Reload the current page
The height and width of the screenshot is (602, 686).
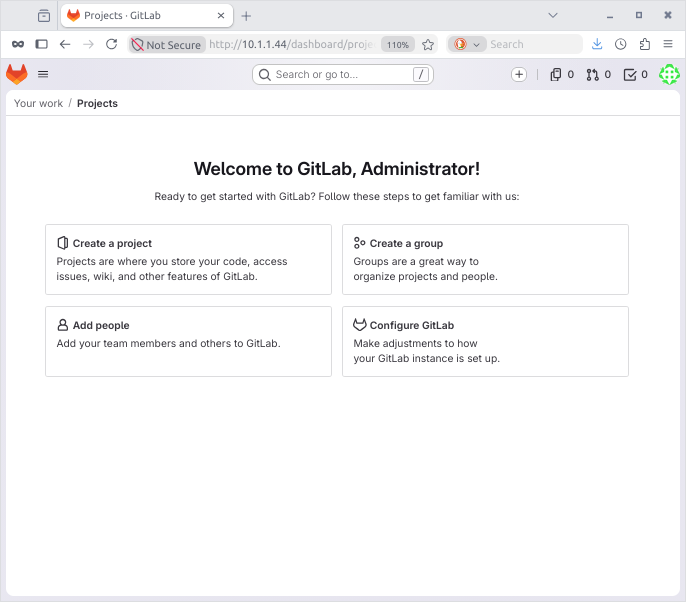(112, 44)
